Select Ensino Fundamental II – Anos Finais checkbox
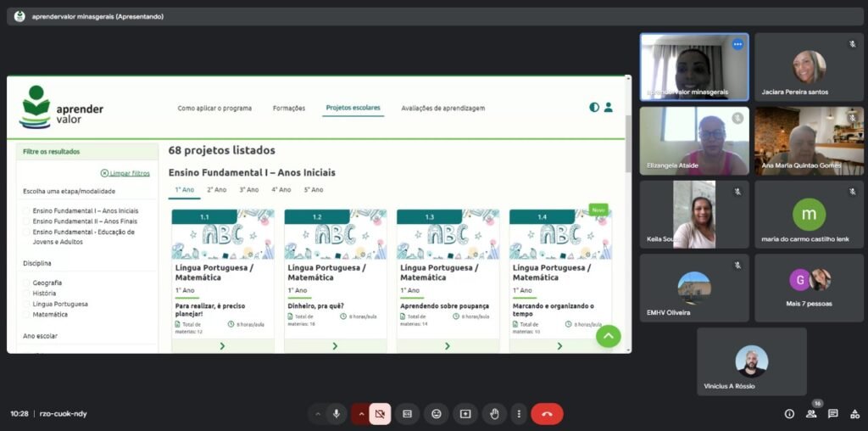Screen dimensions: 868x431 point(27,221)
